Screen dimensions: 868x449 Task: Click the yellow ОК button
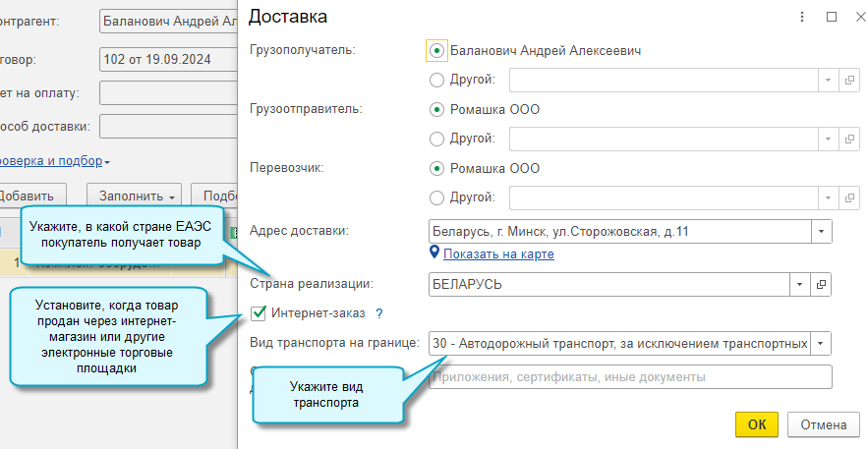pyautogui.click(x=756, y=425)
